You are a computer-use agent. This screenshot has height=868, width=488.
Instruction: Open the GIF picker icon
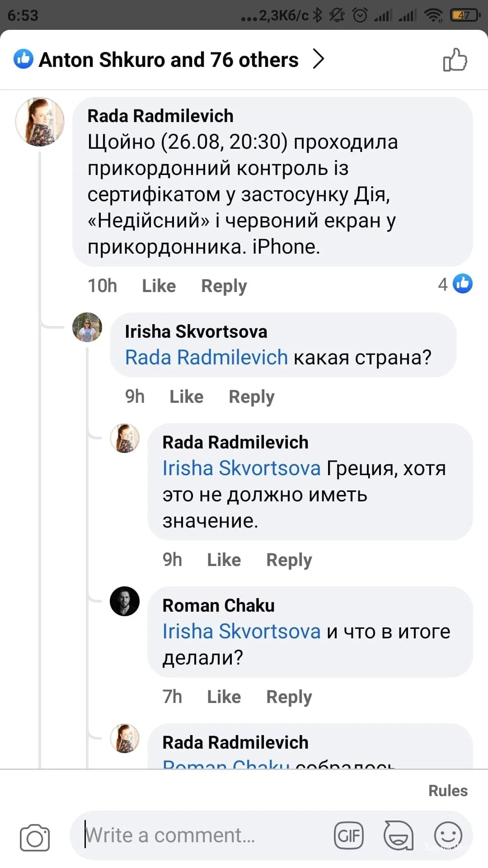tap(348, 835)
